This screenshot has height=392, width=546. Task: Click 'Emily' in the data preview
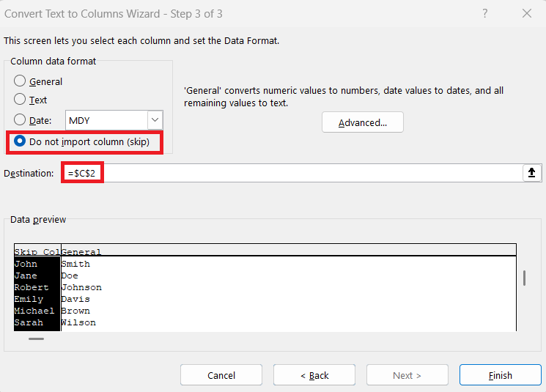pyautogui.click(x=29, y=299)
